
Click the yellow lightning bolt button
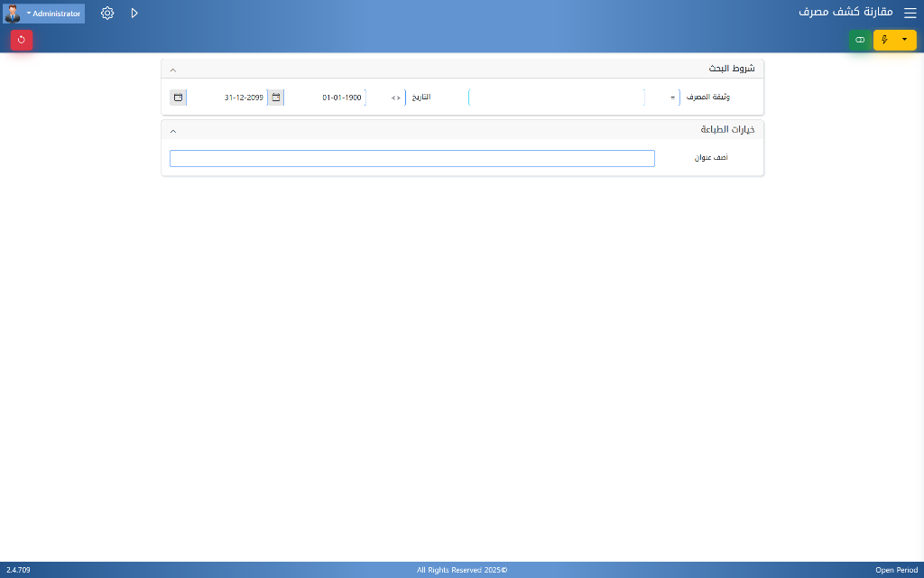pos(884,40)
